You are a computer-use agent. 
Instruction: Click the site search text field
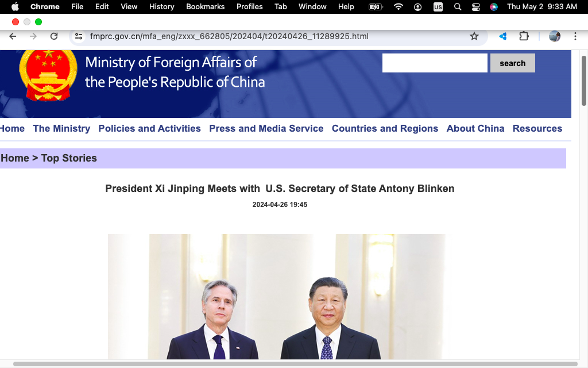[x=435, y=63]
